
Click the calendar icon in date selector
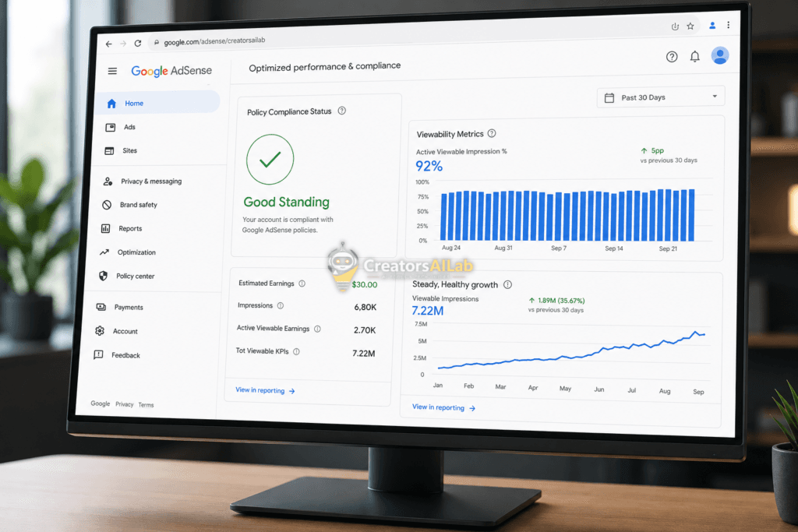pyautogui.click(x=609, y=97)
